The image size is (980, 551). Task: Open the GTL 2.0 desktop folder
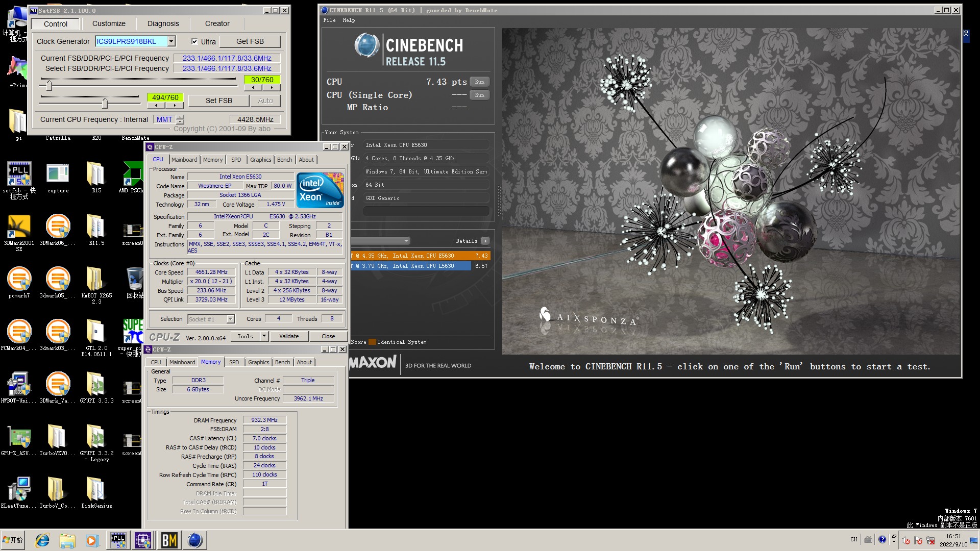coord(96,338)
